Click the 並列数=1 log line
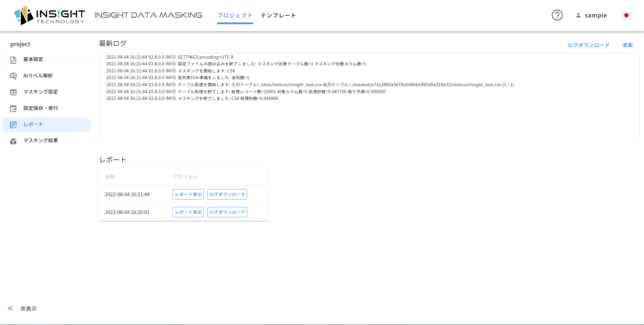 click(x=178, y=78)
